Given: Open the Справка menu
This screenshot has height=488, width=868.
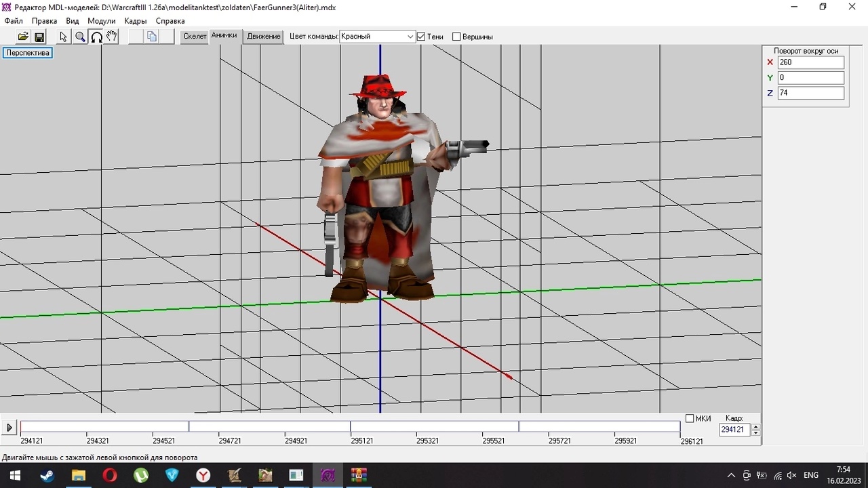Looking at the screenshot, I should pos(170,21).
